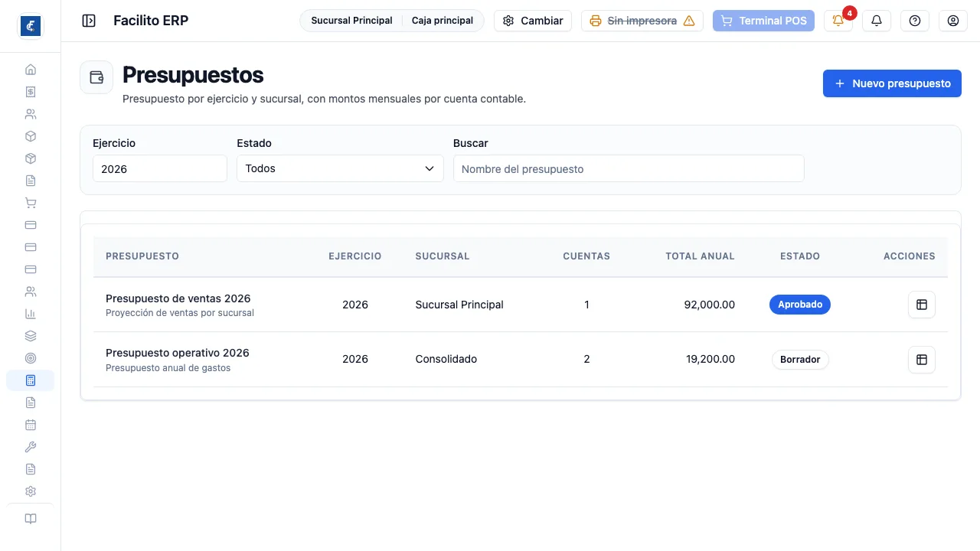Image resolution: width=980 pixels, height=551 pixels.
Task: Expand the Estado dropdown showing Todos
Action: tap(340, 168)
